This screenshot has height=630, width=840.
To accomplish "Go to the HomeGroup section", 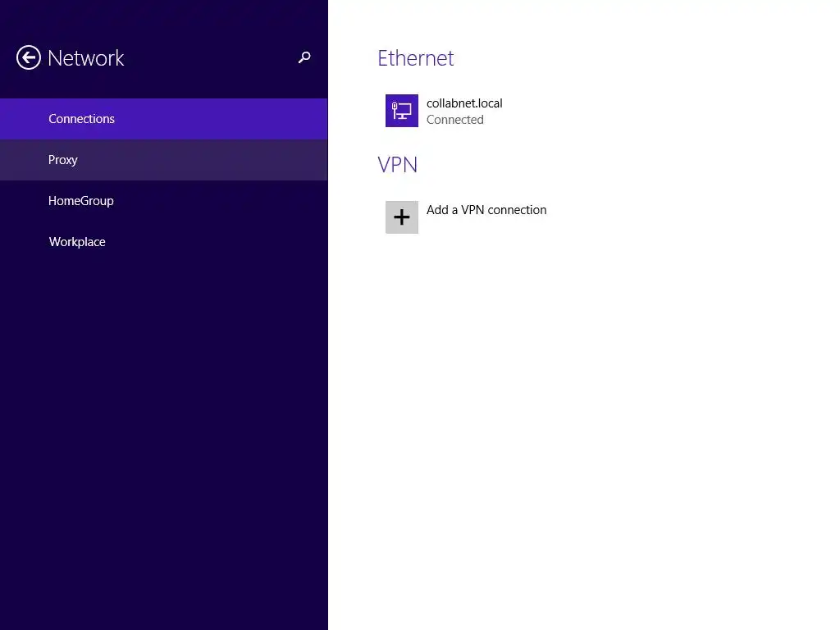I will [81, 201].
